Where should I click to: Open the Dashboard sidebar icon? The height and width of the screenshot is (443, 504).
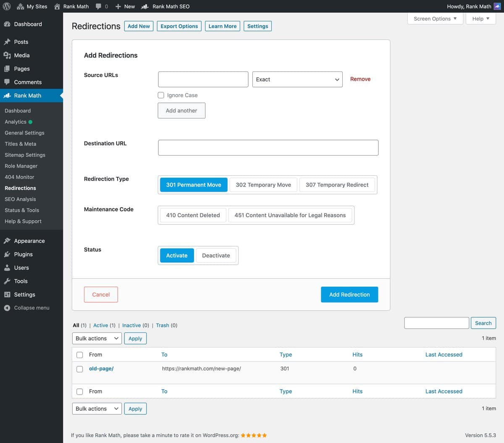pos(7,24)
